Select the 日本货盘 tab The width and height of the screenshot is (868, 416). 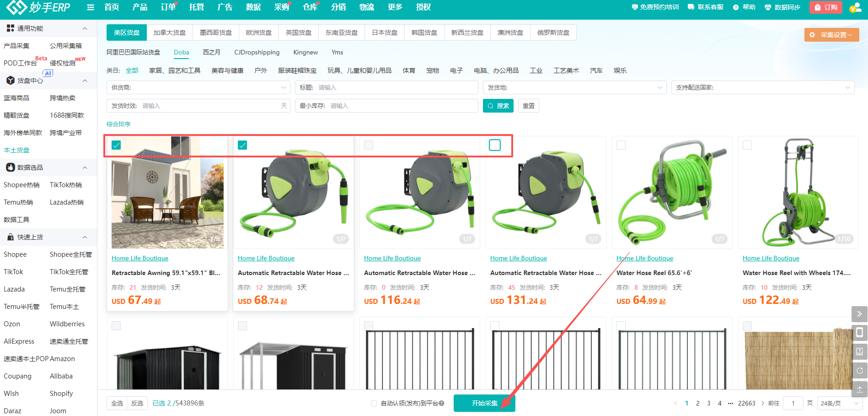tap(385, 32)
